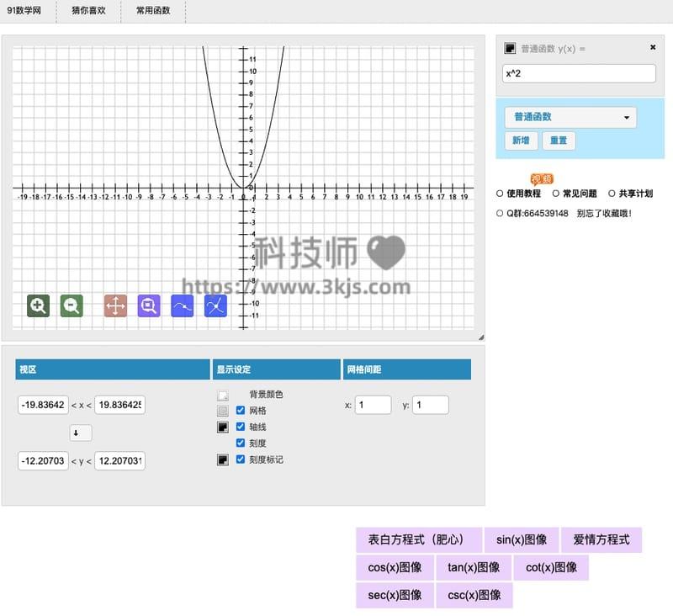Click the down arrow between x and y ranges
The height and width of the screenshot is (616, 673).
click(81, 433)
